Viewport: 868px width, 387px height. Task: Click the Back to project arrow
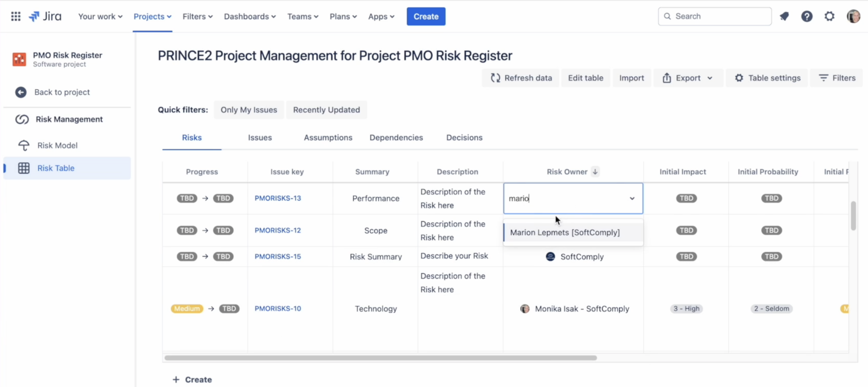coord(21,92)
